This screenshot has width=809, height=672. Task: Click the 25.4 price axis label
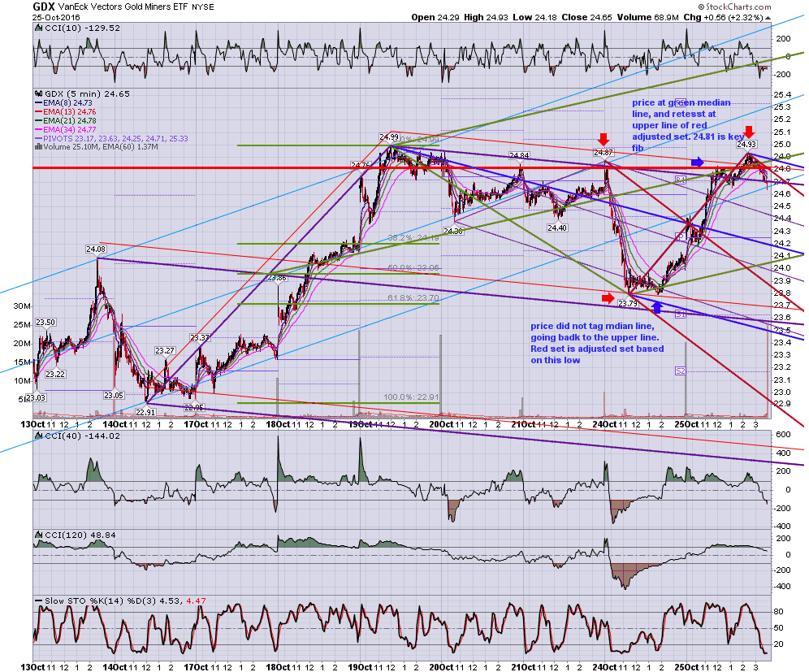click(783, 94)
